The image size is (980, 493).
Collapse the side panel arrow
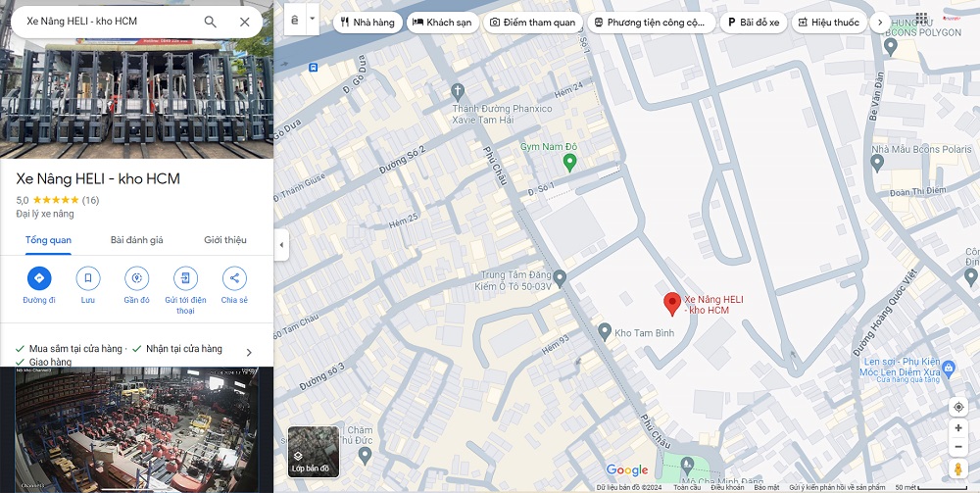281,245
